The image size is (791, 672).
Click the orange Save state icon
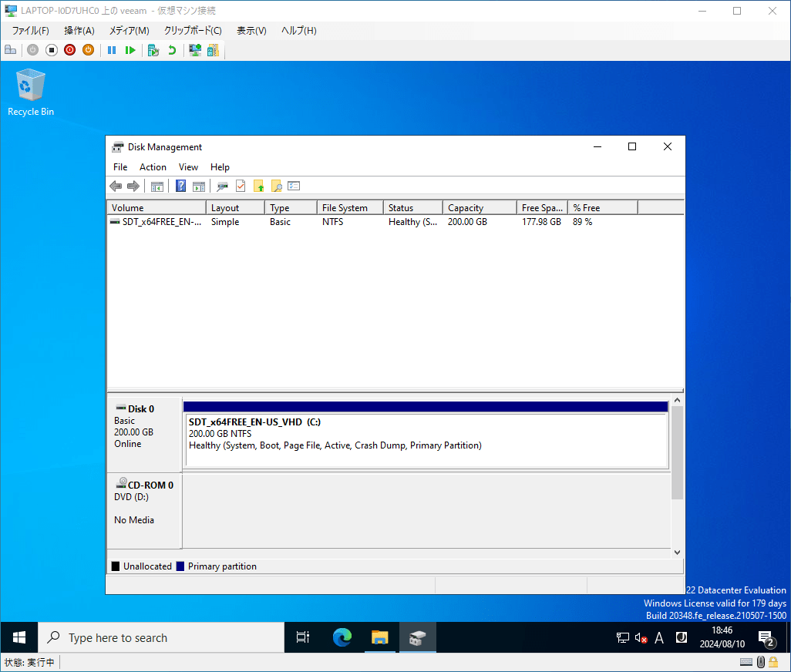(x=89, y=50)
